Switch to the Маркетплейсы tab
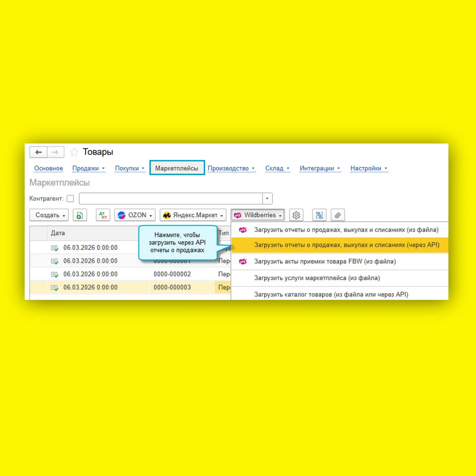Viewport: 476px width, 476px height. click(177, 168)
